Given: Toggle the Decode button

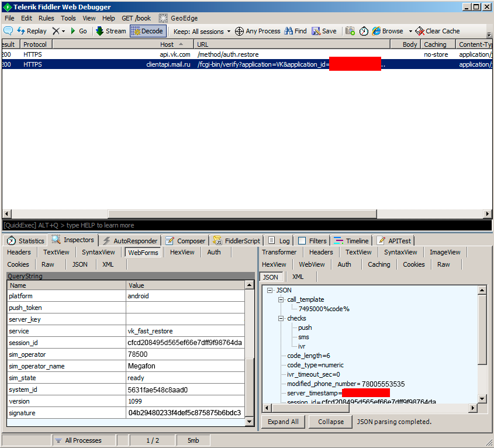Looking at the screenshot, I should click(148, 31).
